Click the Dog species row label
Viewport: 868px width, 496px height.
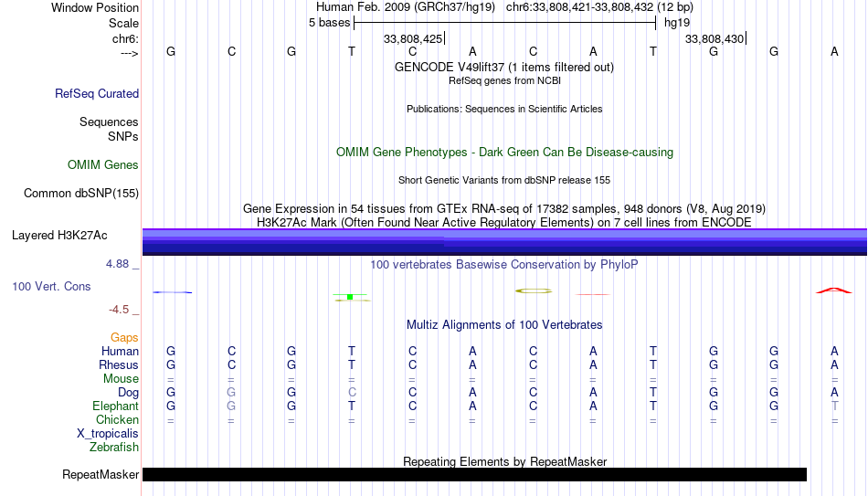click(128, 393)
